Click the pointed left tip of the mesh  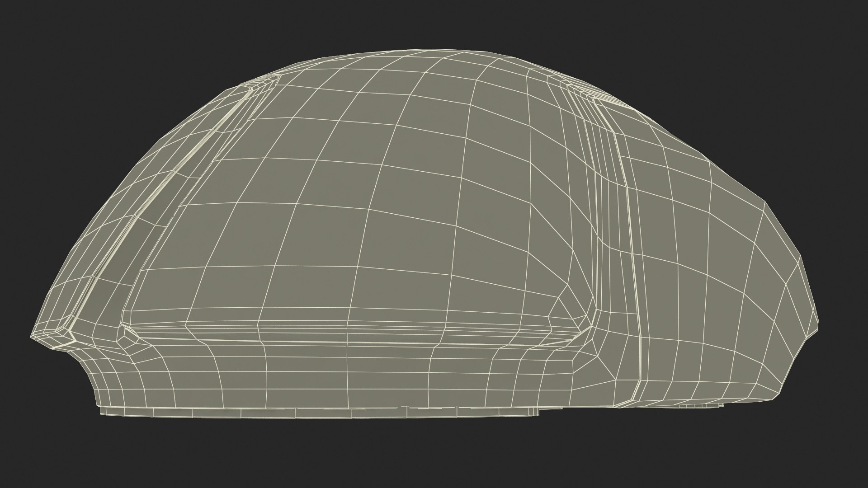33,336
